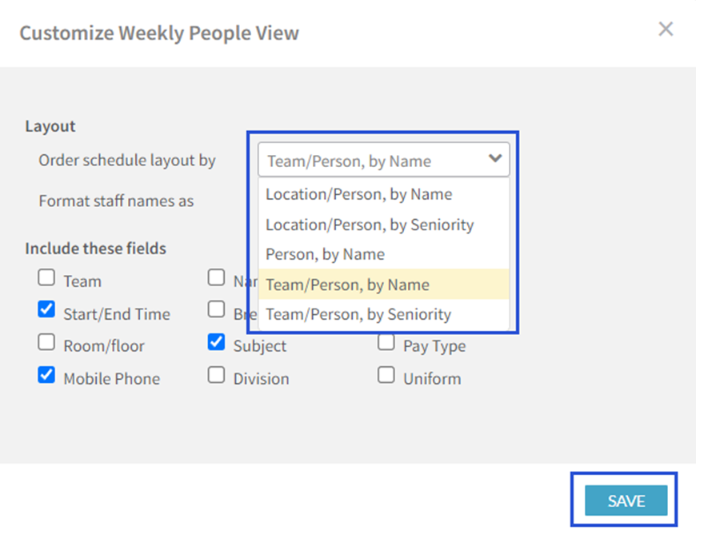Click the SAVE button
The image size is (701, 533).
coord(626,500)
